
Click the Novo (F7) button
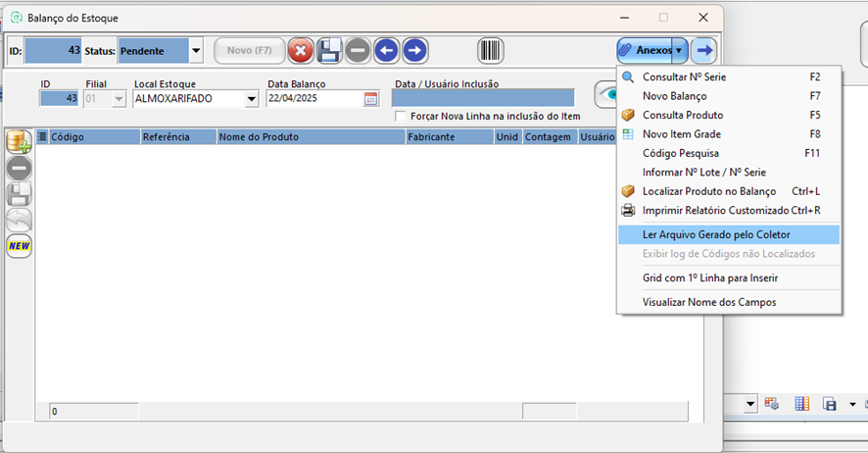(x=250, y=50)
